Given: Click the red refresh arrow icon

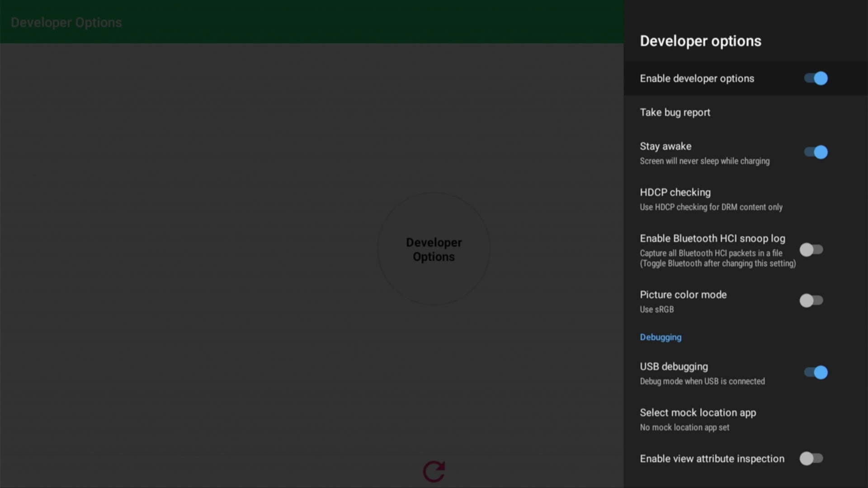Looking at the screenshot, I should [434, 471].
